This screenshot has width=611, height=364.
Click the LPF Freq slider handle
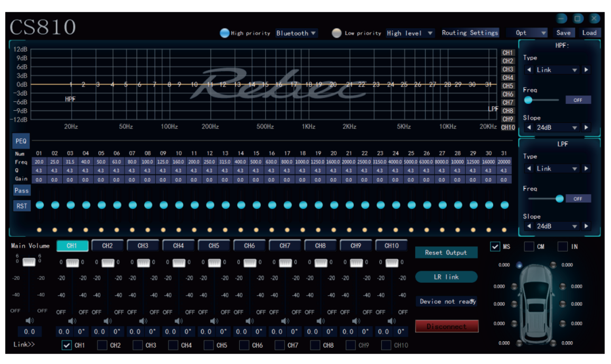coord(559,199)
